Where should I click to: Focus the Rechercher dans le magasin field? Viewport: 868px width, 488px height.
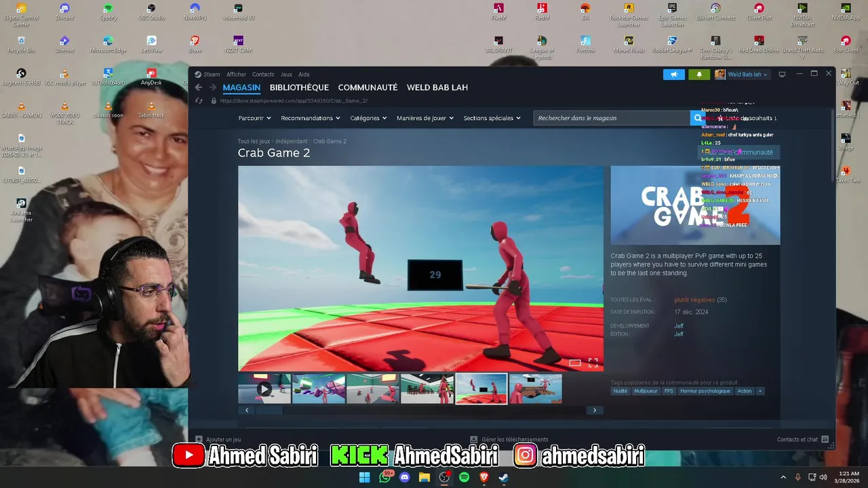tap(612, 118)
